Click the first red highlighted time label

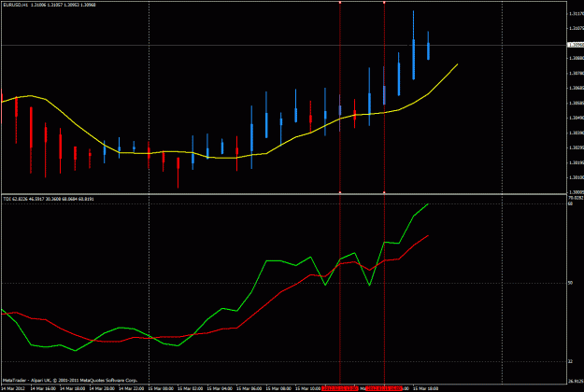pyautogui.click(x=340, y=388)
